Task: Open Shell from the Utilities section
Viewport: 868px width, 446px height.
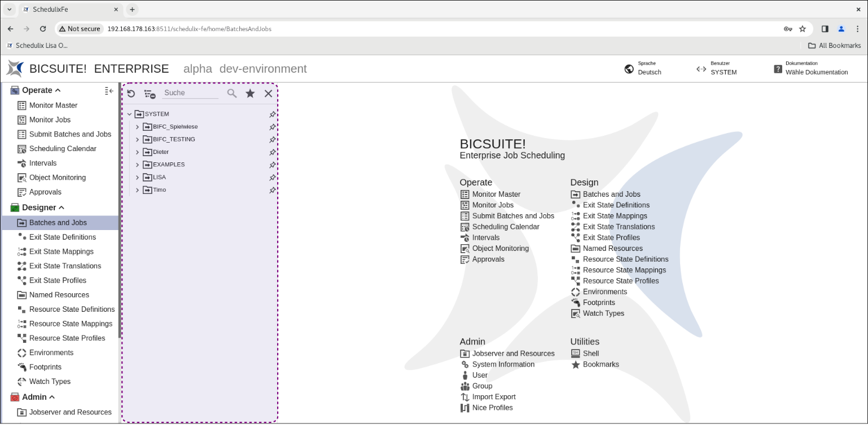Action: coord(590,354)
